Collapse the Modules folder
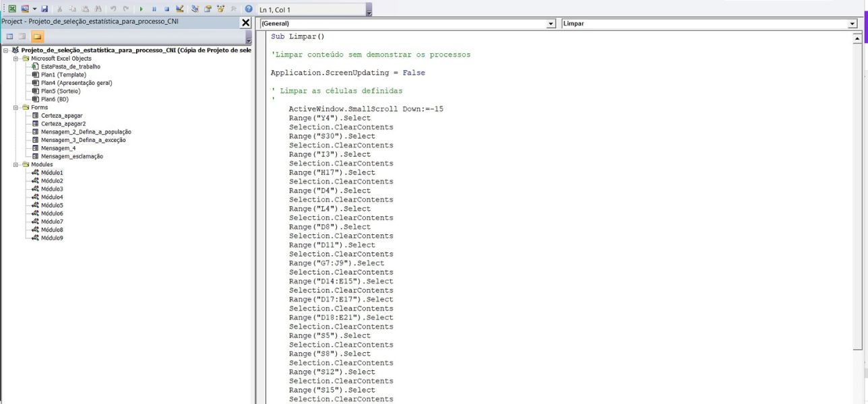Image resolution: width=868 pixels, height=404 pixels. (15, 164)
